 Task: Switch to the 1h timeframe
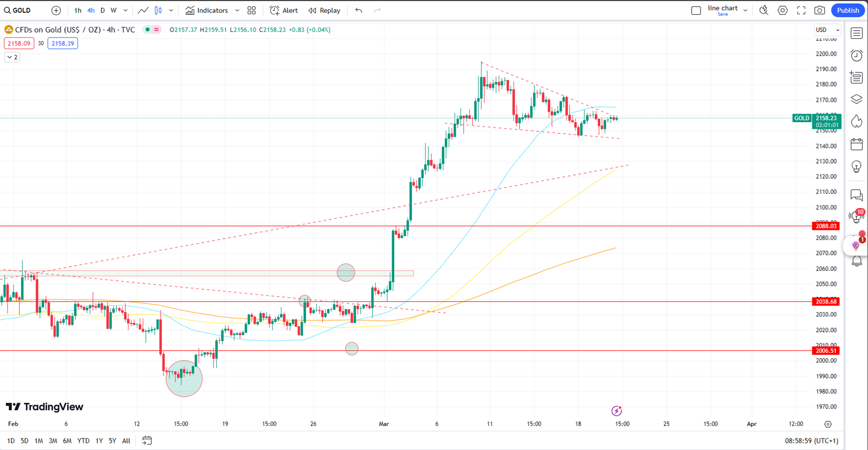(x=78, y=10)
